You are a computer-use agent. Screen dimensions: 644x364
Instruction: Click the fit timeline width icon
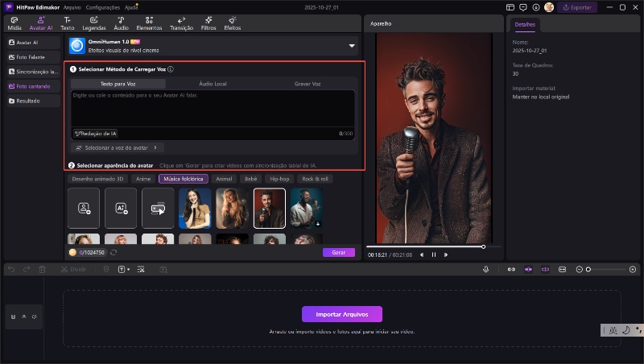pos(562,270)
